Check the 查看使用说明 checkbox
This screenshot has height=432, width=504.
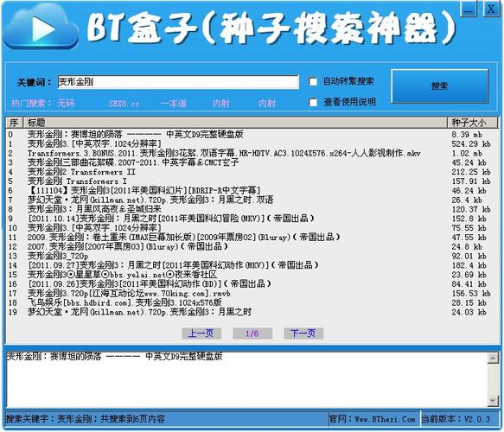pos(313,103)
